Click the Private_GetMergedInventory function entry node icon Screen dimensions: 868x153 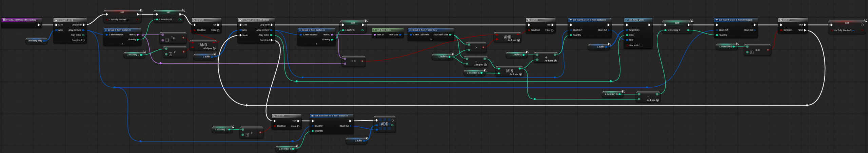4,20
